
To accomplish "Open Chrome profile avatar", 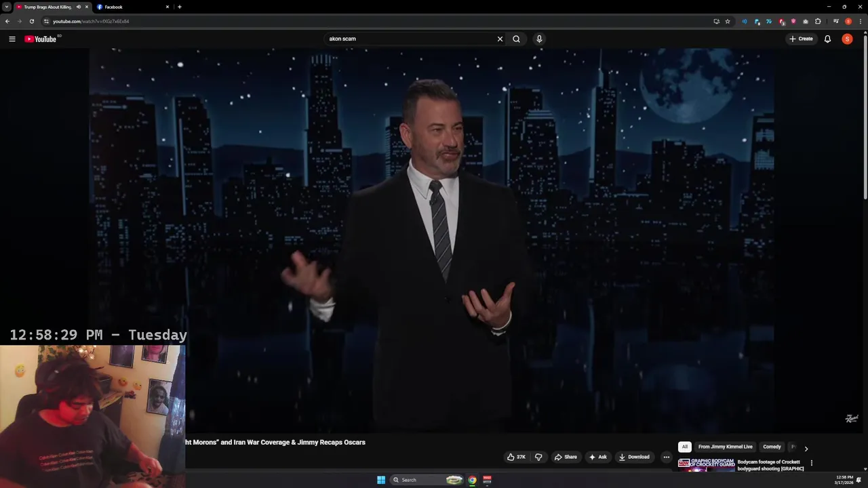I will tap(848, 21).
